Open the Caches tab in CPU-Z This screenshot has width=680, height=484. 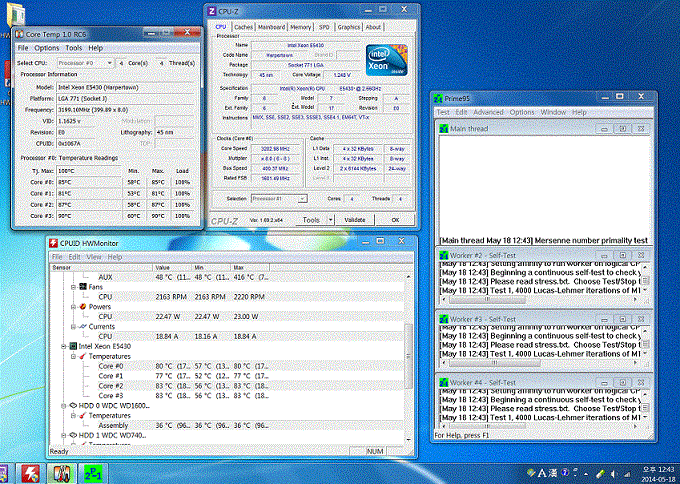pos(243,27)
